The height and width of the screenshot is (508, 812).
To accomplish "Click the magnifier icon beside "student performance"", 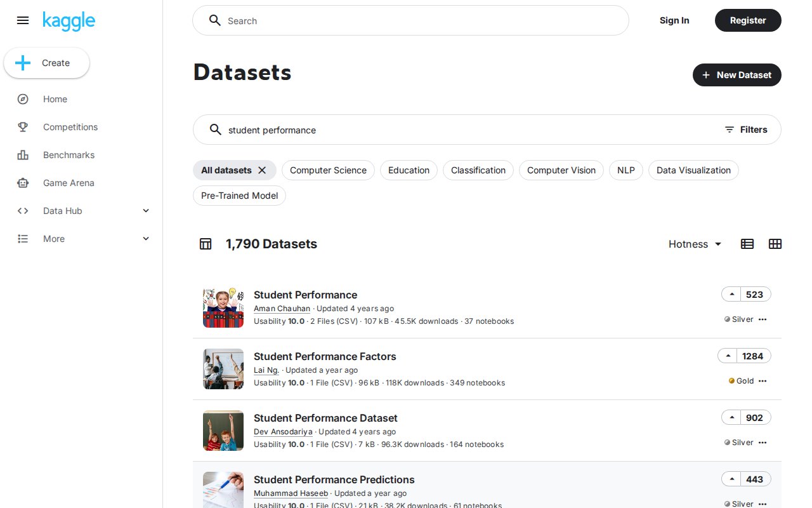I will (216, 130).
